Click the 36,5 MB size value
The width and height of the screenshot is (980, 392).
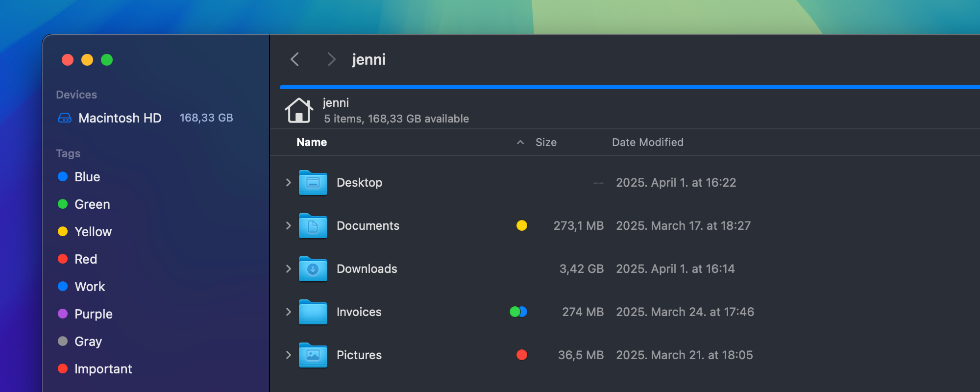click(x=581, y=355)
